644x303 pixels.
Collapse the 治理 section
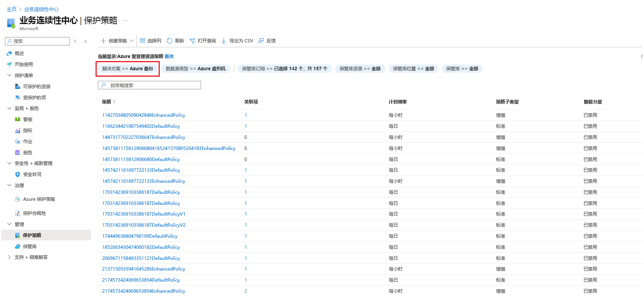(x=9, y=185)
